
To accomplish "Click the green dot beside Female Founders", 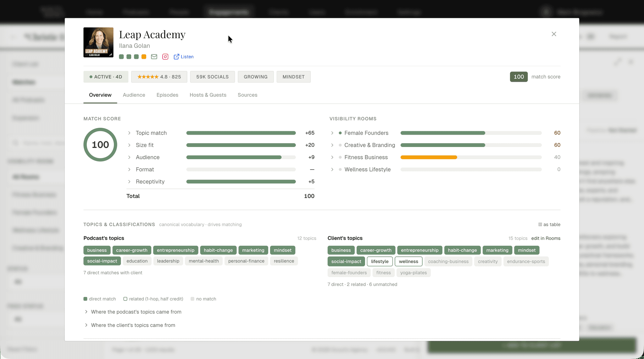I will point(340,133).
